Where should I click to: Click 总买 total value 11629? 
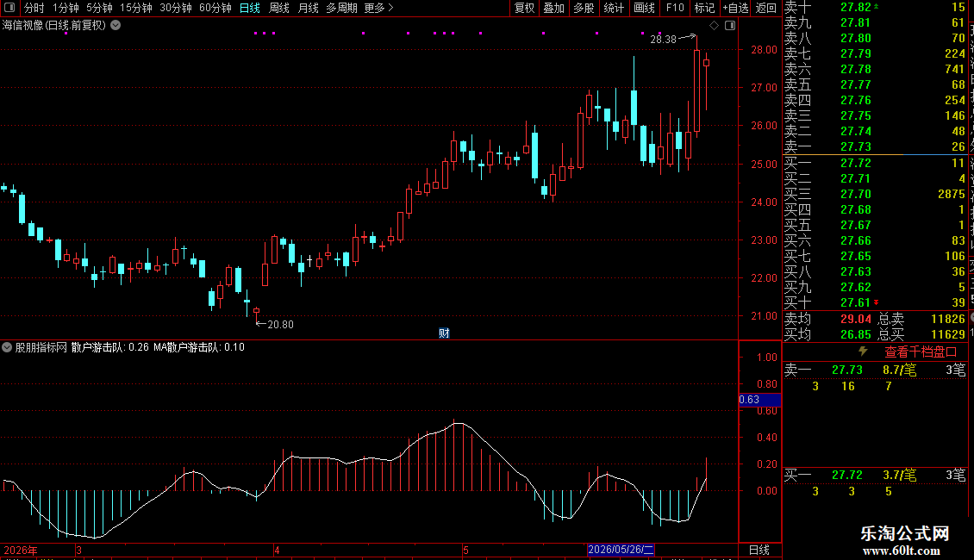click(x=948, y=334)
